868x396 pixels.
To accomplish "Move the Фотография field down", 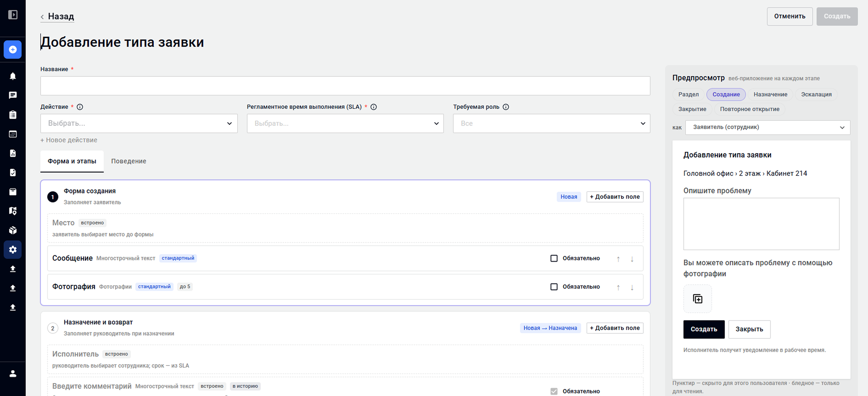I will tap(632, 287).
